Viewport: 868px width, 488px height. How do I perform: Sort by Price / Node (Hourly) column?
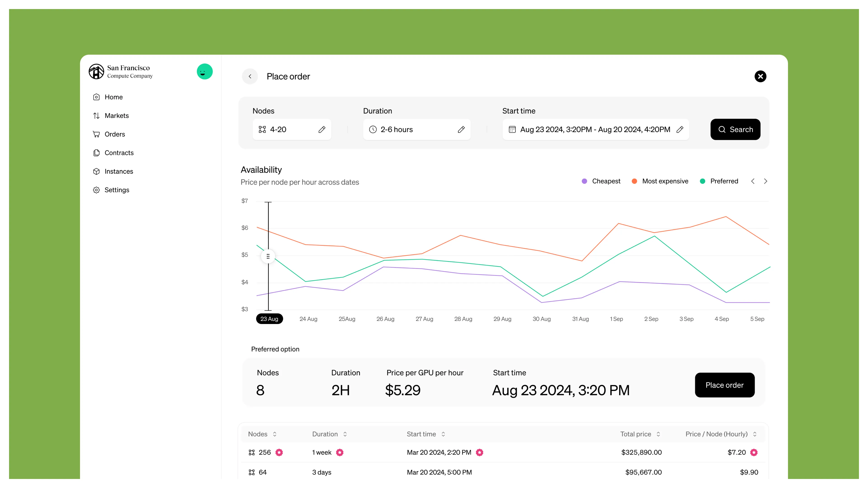click(721, 434)
